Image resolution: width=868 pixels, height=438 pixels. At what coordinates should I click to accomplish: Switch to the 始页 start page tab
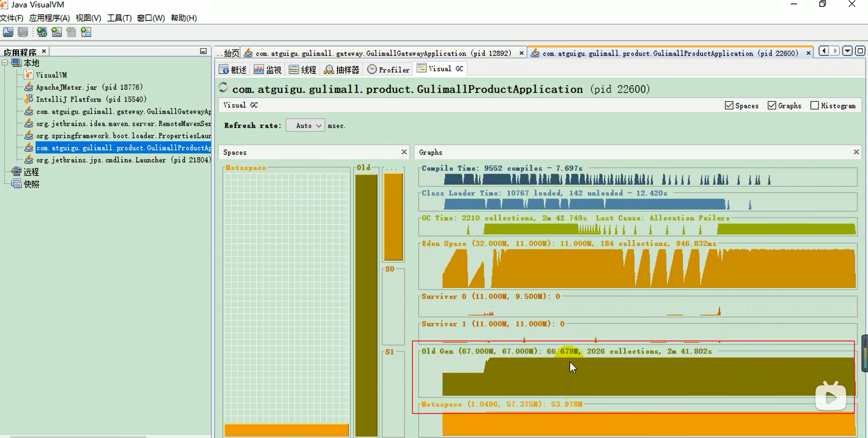click(228, 53)
